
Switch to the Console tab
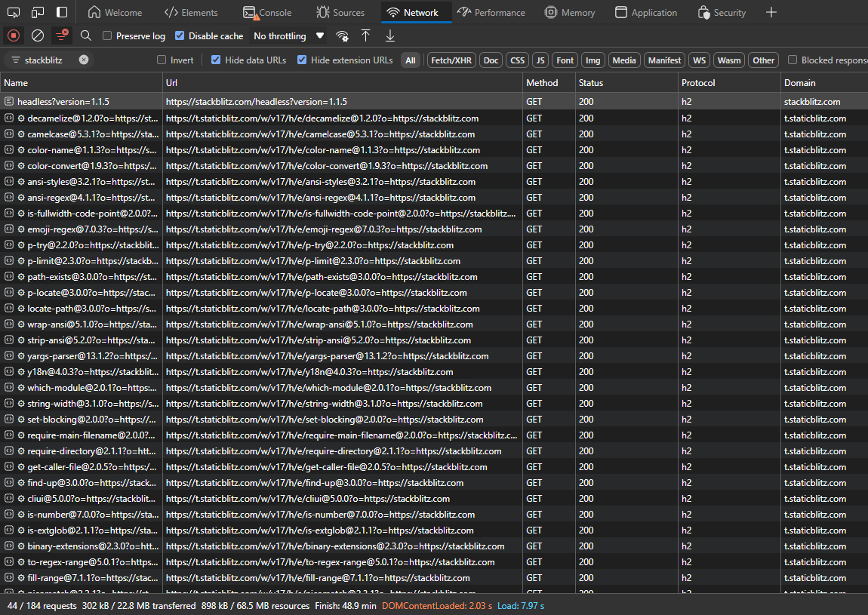[x=267, y=12]
